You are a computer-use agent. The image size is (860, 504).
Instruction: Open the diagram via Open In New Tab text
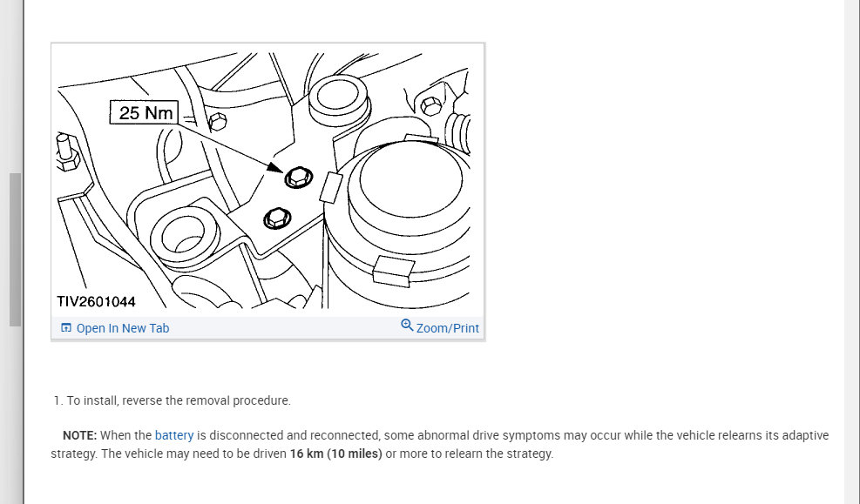coord(123,328)
